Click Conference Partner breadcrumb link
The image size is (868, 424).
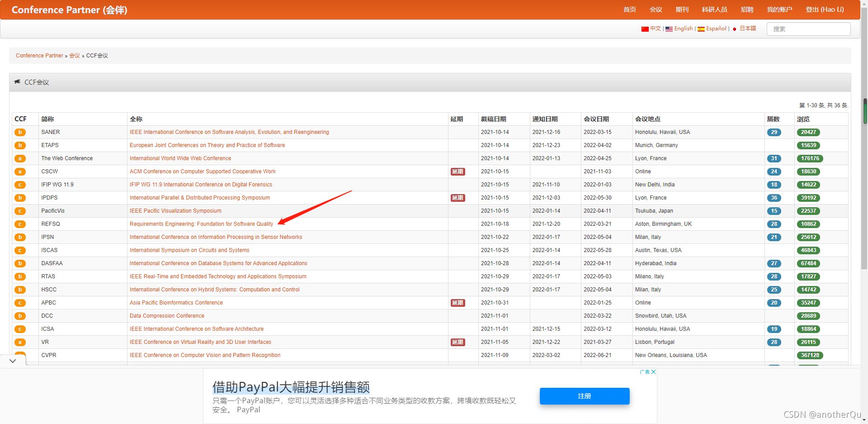click(39, 56)
